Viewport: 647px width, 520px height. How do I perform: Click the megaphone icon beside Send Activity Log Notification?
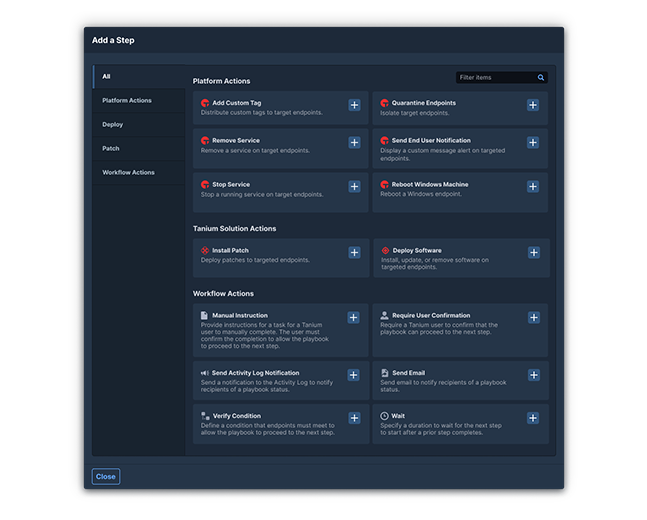[x=205, y=373]
